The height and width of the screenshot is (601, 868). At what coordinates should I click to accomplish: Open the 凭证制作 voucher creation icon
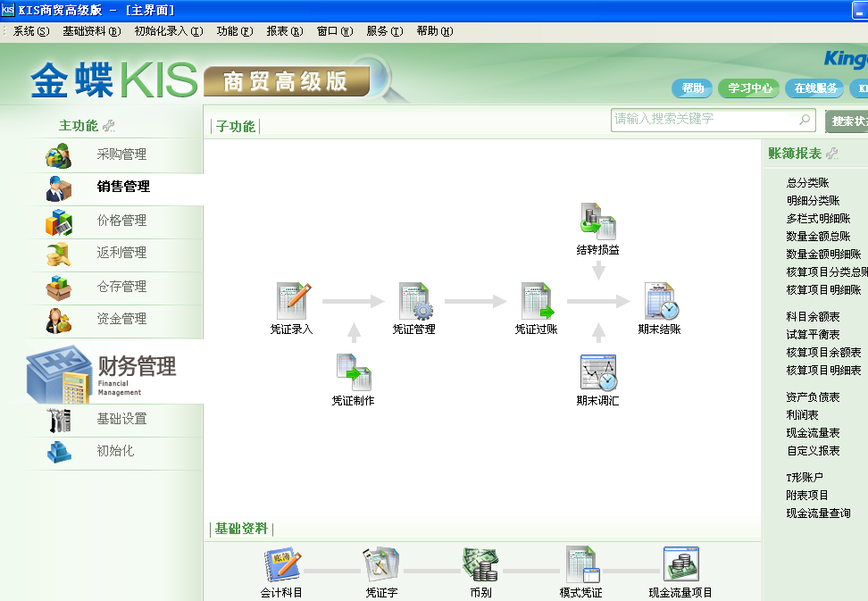(354, 371)
